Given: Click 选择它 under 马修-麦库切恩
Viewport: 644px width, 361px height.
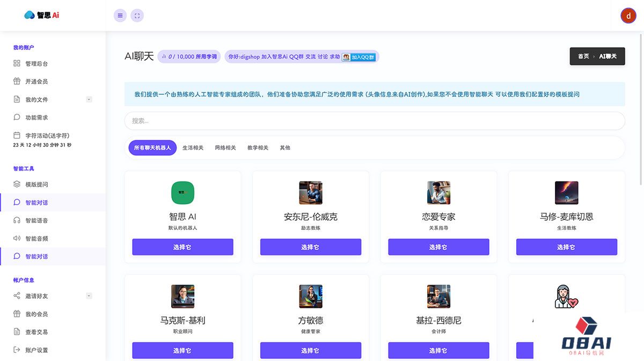Looking at the screenshot, I should (567, 247).
